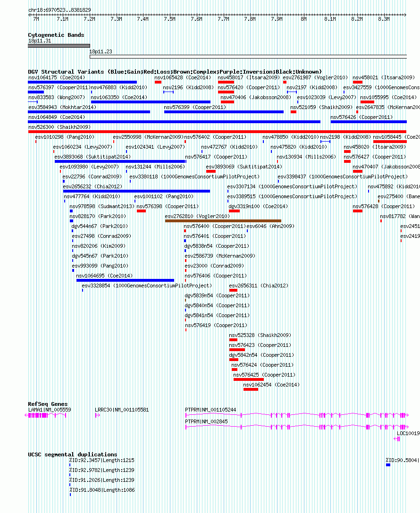
Task: Select nsv521059 (Shaikh2009) label
Action: pyautogui.click(x=321, y=107)
